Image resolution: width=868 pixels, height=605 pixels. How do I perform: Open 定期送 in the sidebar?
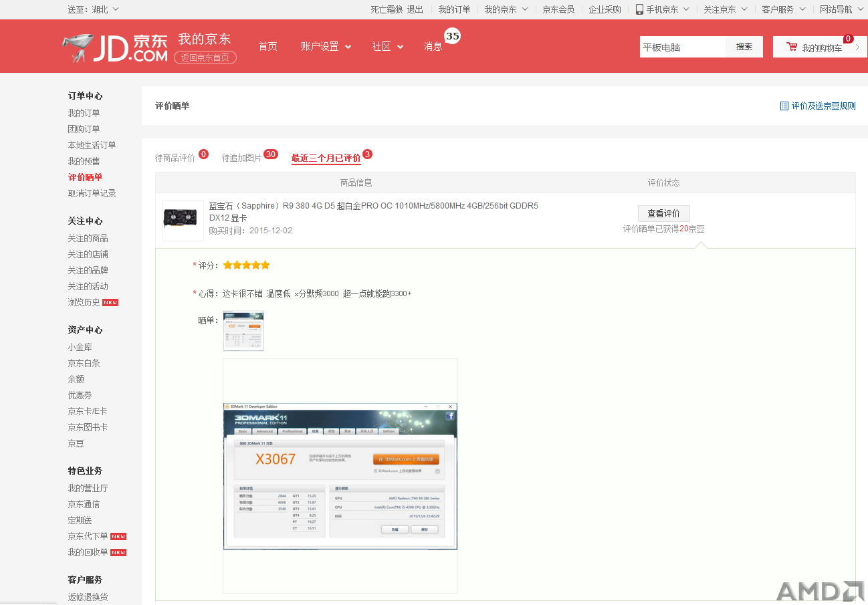pyautogui.click(x=80, y=520)
